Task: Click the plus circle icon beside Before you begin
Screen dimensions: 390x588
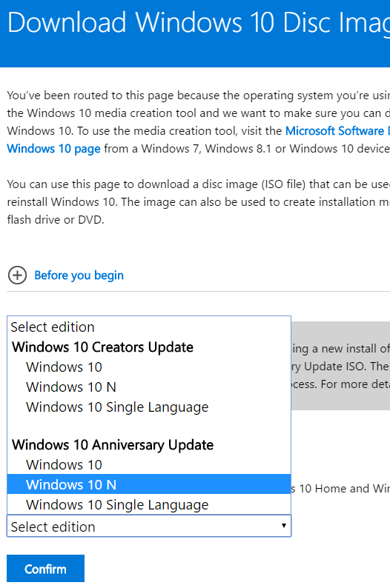Action: click(17, 275)
